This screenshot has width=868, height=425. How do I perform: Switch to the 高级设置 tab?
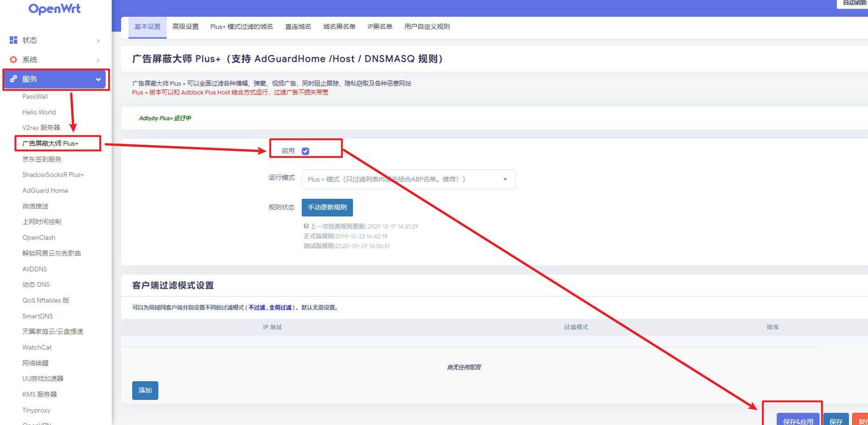point(185,27)
